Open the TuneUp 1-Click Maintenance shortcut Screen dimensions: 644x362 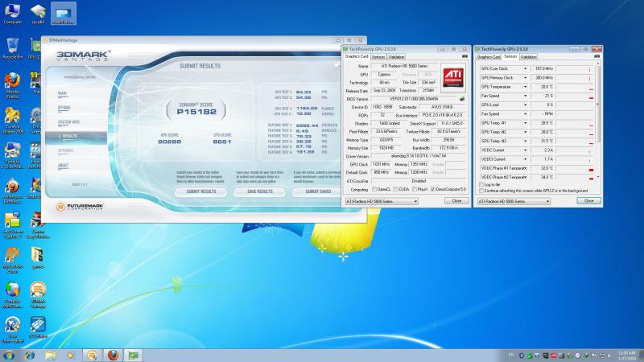[x=12, y=155]
